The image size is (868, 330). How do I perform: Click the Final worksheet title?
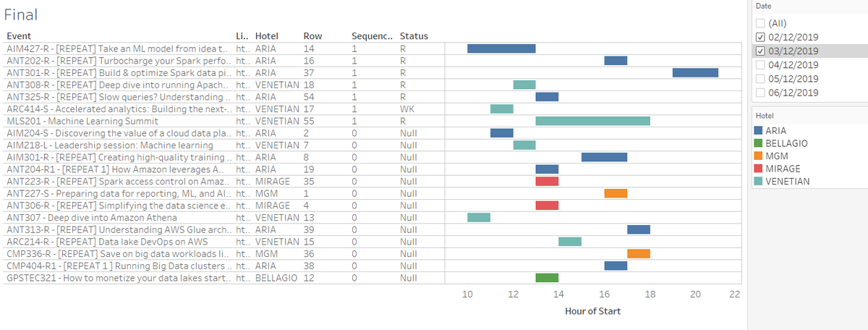21,14
